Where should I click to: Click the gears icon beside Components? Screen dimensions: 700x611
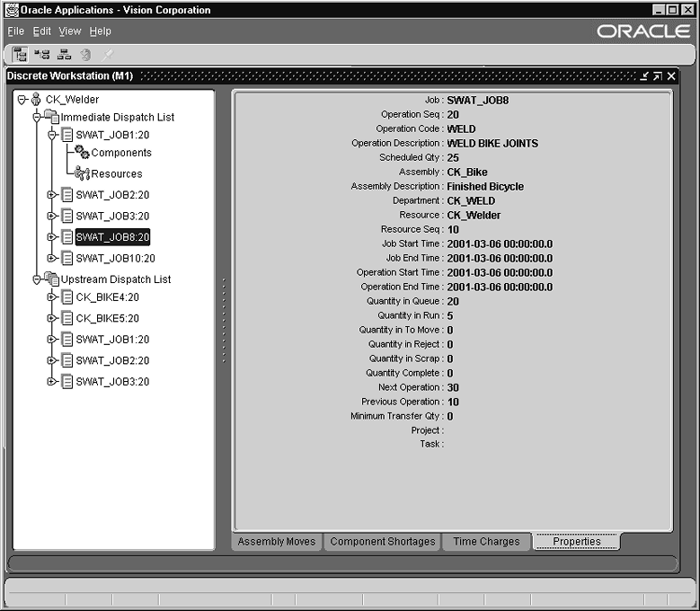pyautogui.click(x=82, y=152)
